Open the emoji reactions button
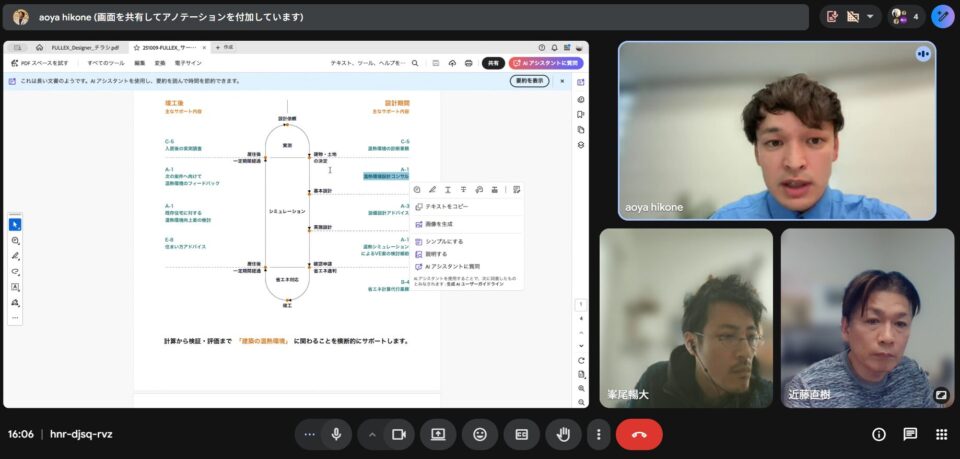 pyautogui.click(x=480, y=434)
